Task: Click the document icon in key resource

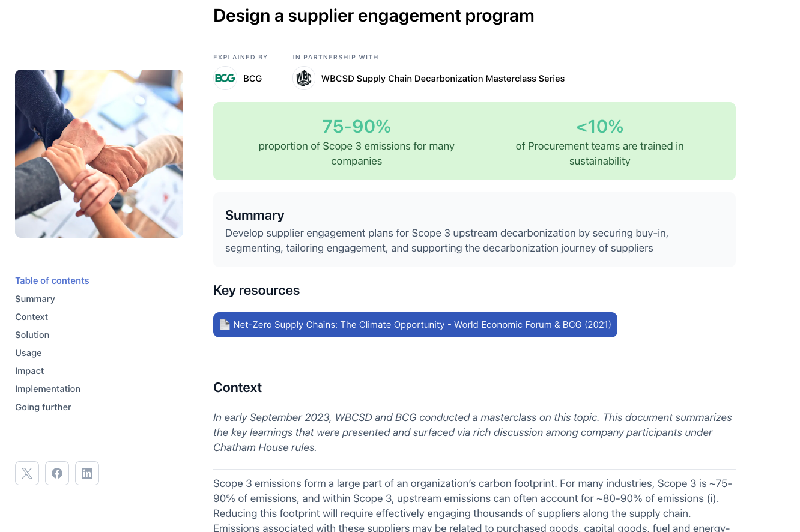Action: [x=225, y=325]
